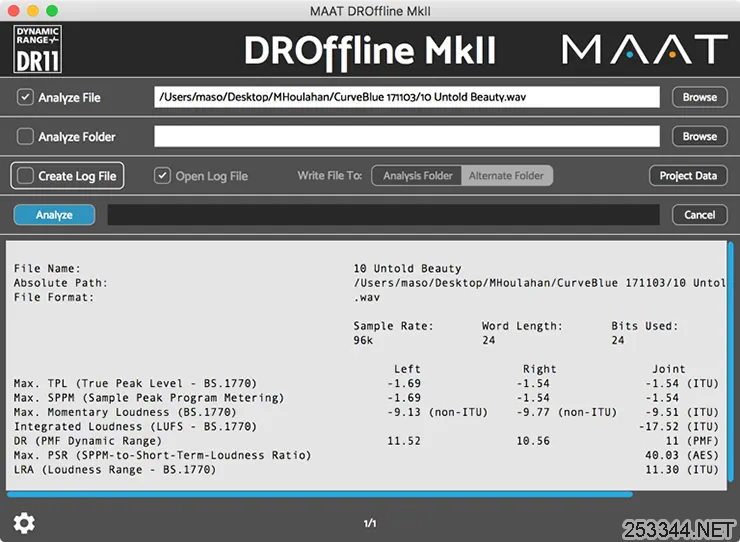Click the Integrated Loudness value '-17.52'
Screen dimensions: 740x542
tap(659, 427)
